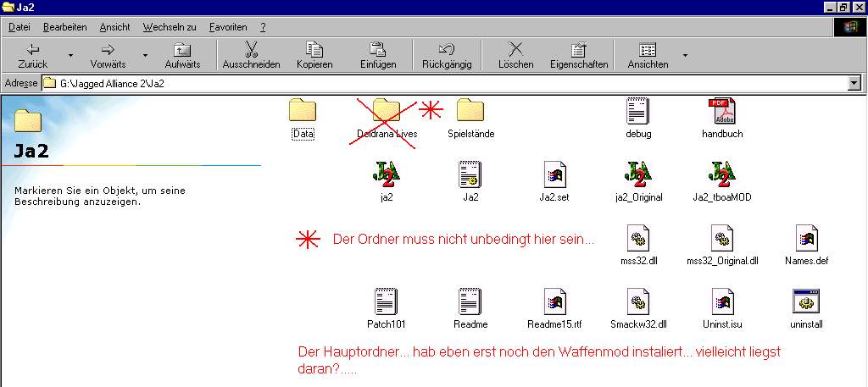Open the address bar dropdown list

[x=854, y=84]
